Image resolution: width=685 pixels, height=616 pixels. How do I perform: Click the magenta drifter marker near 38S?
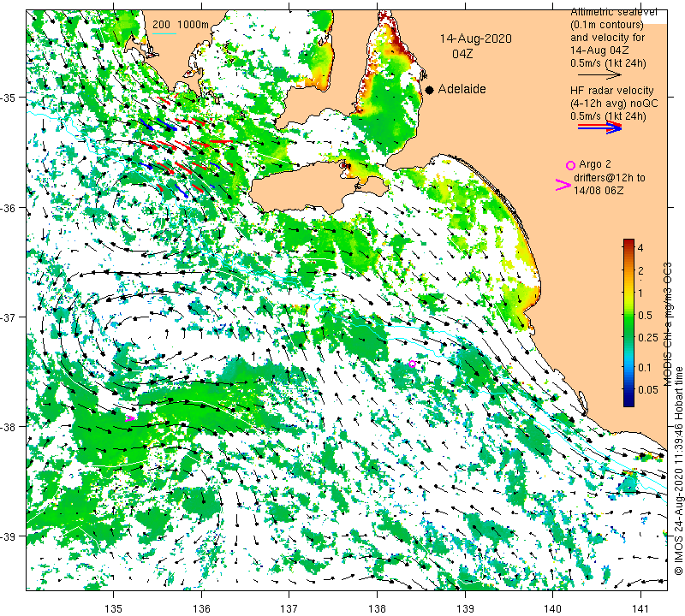coord(130,418)
